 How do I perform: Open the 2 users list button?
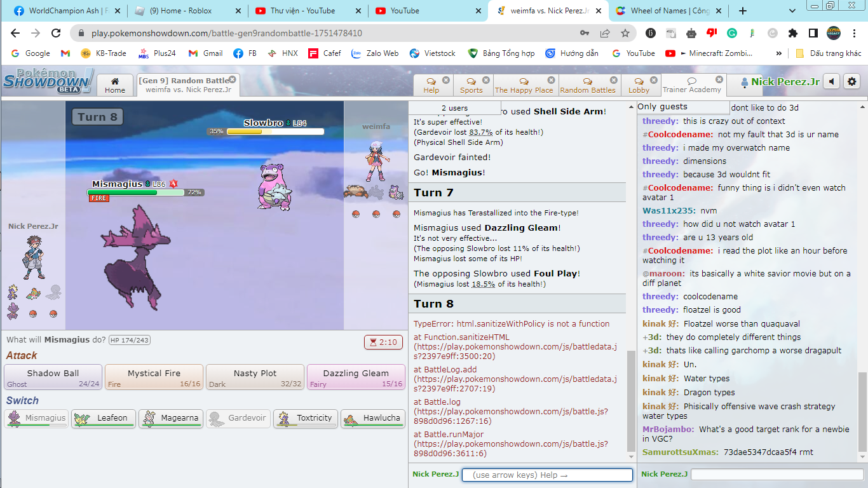(x=454, y=108)
